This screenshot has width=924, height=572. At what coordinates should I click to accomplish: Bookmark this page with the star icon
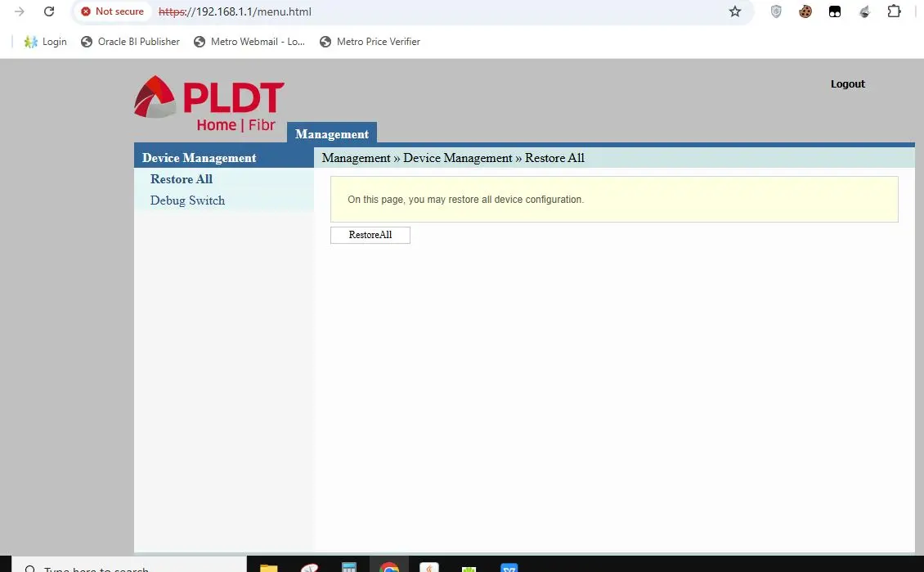click(735, 11)
